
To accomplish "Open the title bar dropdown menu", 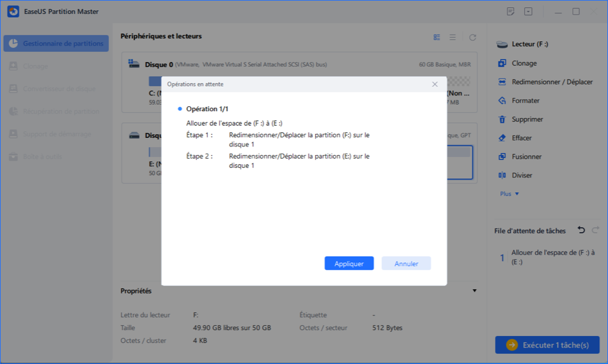I will pyautogui.click(x=528, y=12).
